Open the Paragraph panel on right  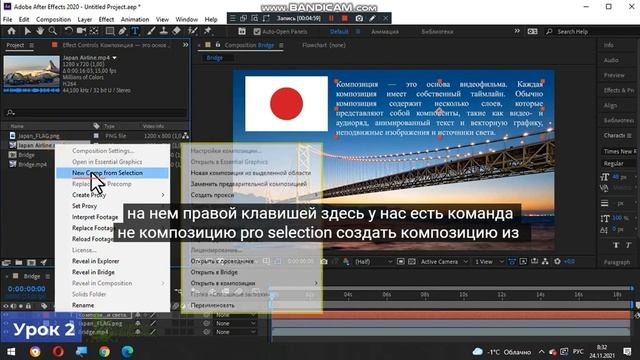[616, 262]
